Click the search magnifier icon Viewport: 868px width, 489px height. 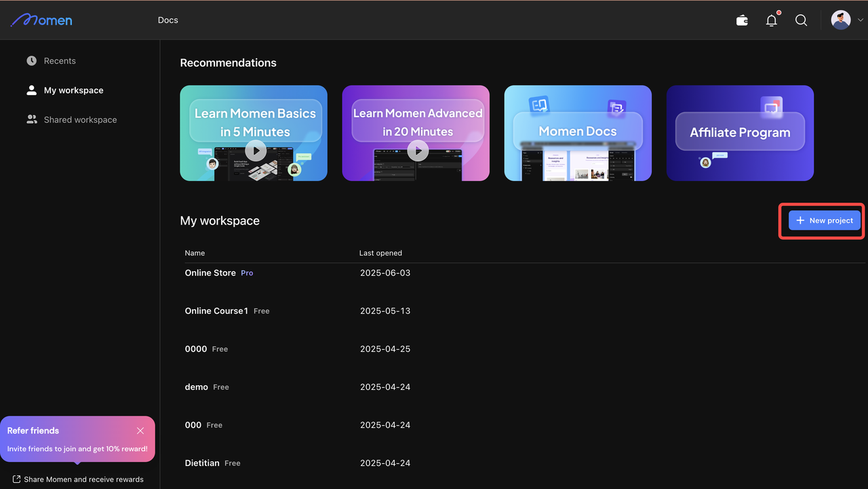pos(801,20)
